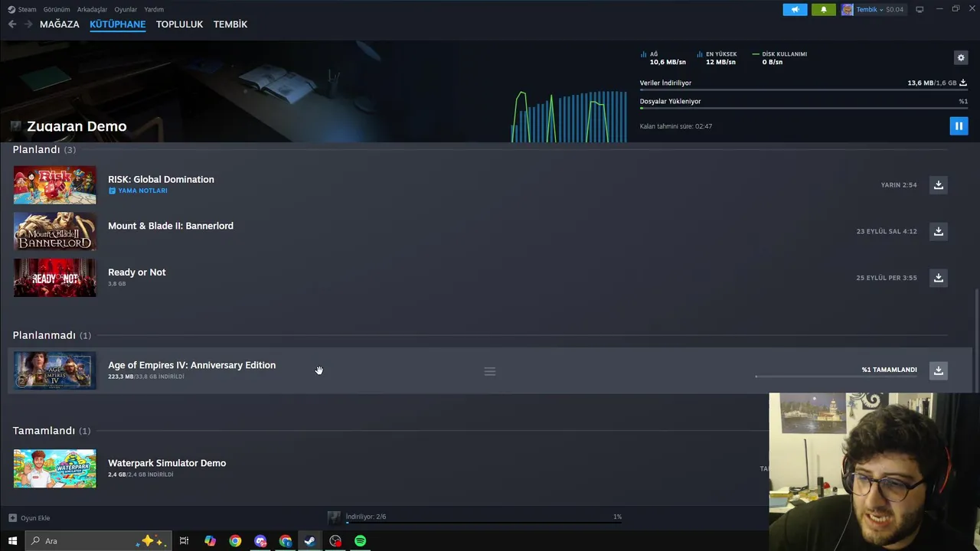
Task: Switch to the MAĞAZA tab
Action: (60, 24)
